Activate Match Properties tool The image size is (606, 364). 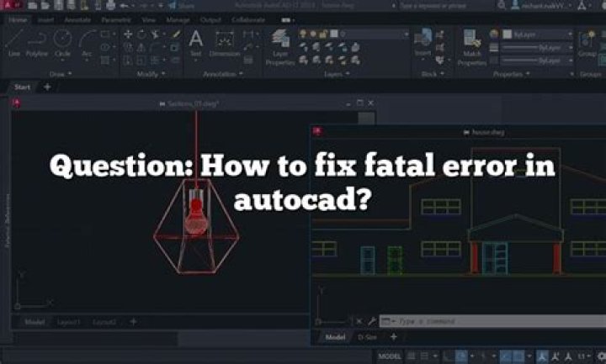[x=472, y=47]
